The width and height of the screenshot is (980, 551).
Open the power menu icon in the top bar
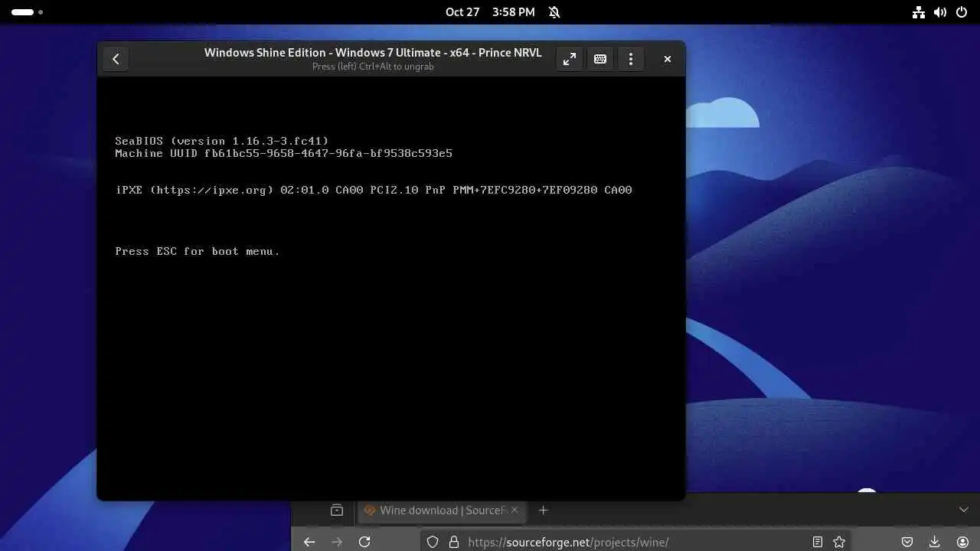pyautogui.click(x=962, y=12)
